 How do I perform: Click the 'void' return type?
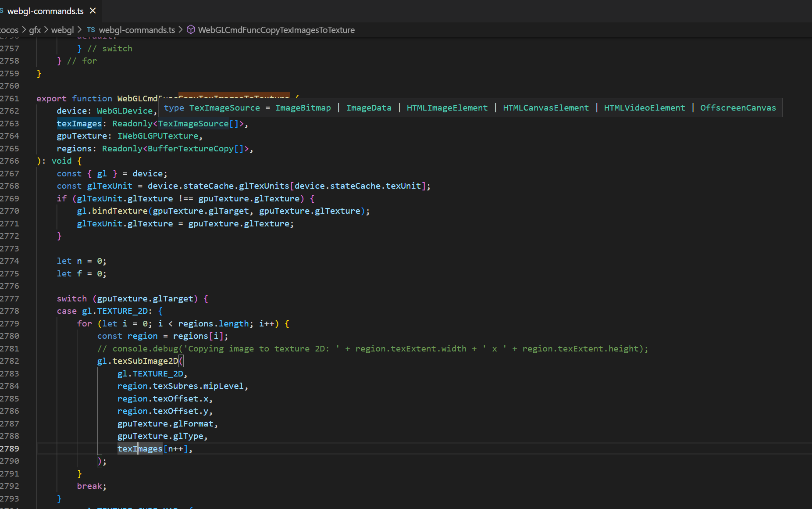coord(62,161)
